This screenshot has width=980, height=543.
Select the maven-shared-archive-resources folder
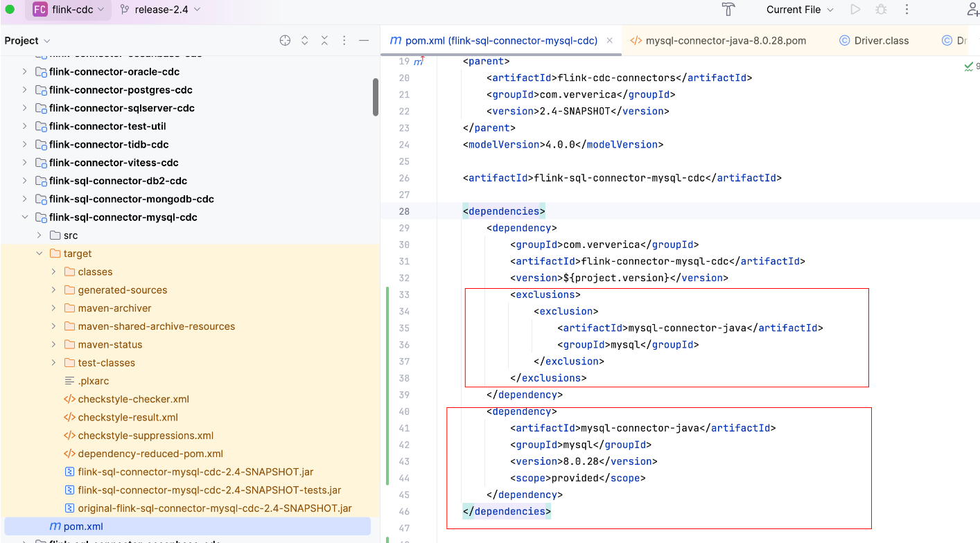tap(156, 326)
